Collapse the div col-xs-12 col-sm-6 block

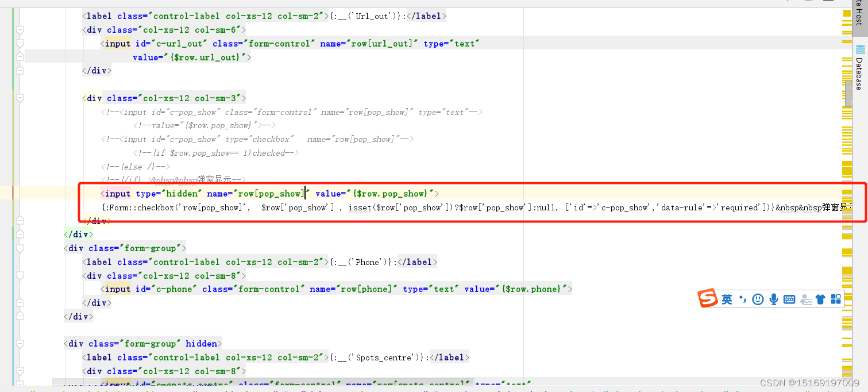coord(20,30)
